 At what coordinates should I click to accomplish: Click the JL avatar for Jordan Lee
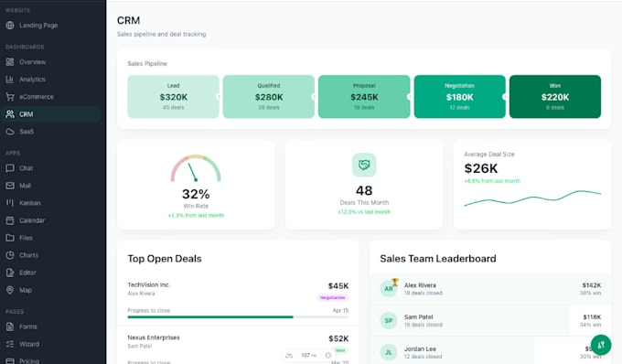(389, 352)
